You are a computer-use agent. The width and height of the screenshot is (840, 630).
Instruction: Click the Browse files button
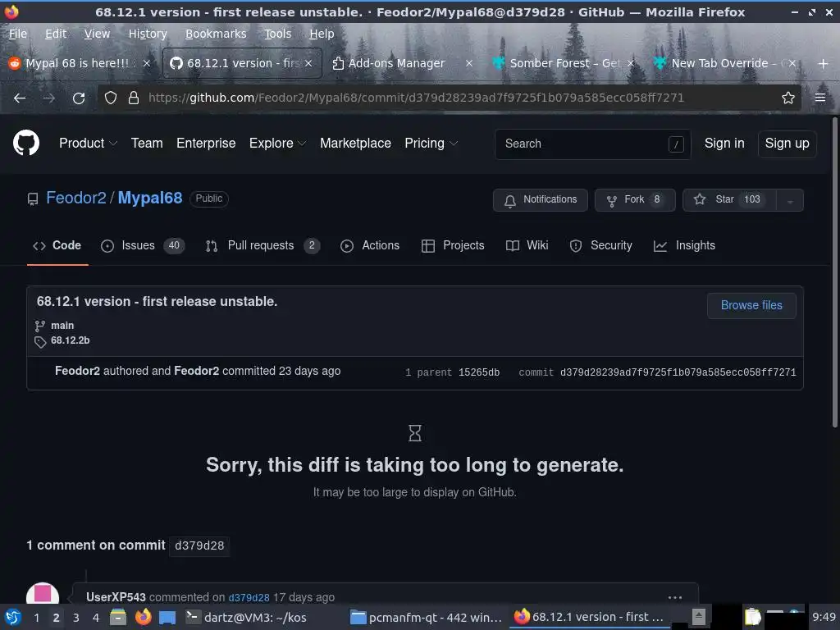[x=751, y=305]
